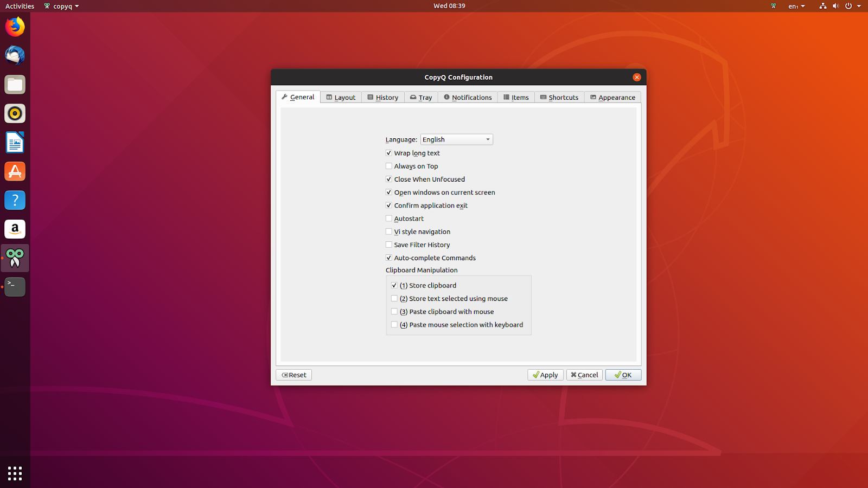868x488 pixels.
Task: Enable Autostart checkbox
Action: click(x=388, y=219)
